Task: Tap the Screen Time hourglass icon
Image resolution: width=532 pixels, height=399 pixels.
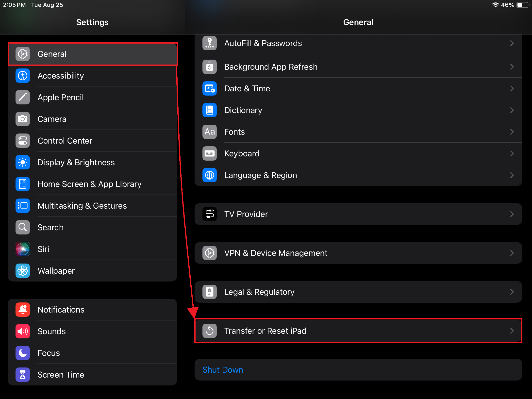Action: pos(23,375)
